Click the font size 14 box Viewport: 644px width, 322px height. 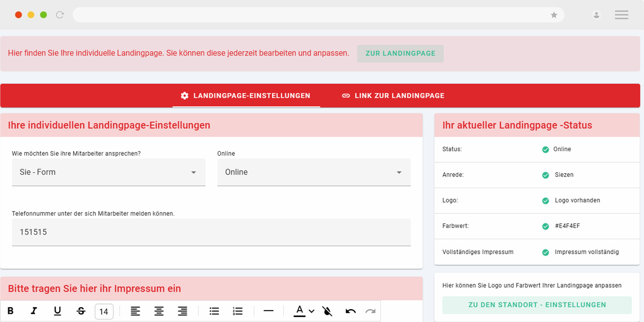click(104, 312)
